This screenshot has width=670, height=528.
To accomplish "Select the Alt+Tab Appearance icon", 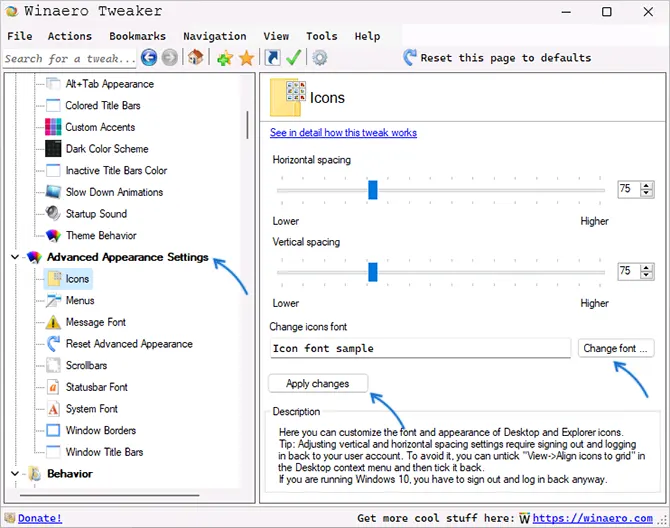I will tap(53, 84).
